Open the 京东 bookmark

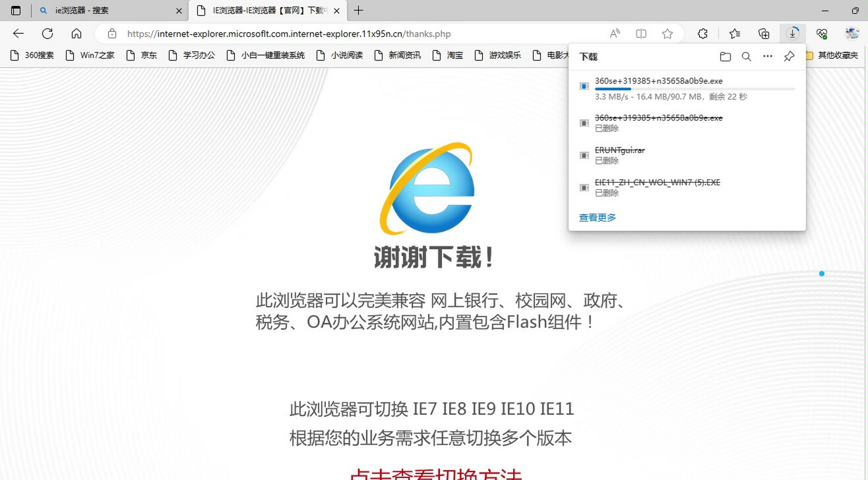coord(142,55)
